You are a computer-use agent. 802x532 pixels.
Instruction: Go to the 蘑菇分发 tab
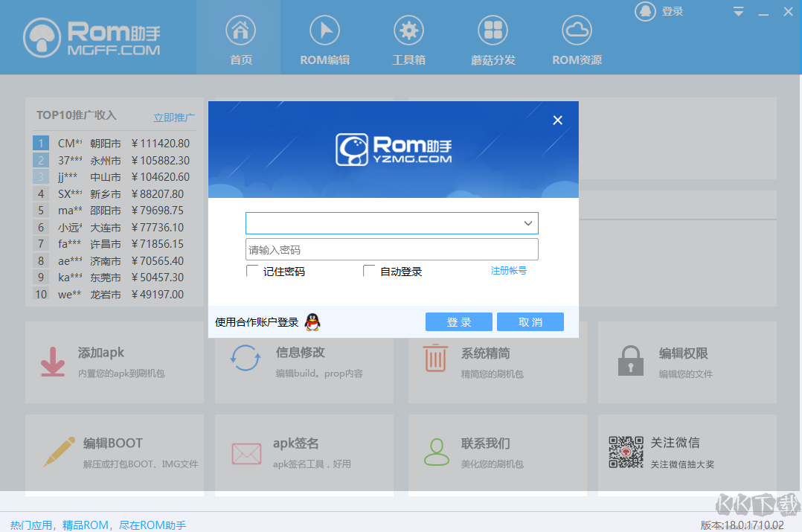(493, 40)
